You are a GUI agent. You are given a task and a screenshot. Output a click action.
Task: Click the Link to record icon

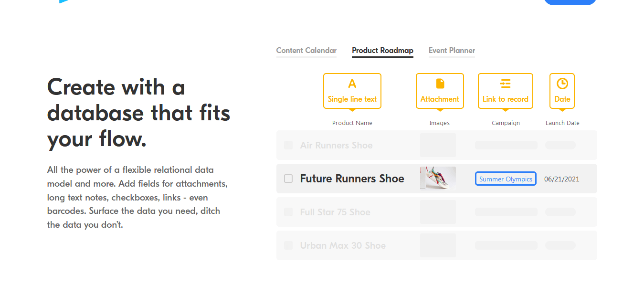coord(506,84)
